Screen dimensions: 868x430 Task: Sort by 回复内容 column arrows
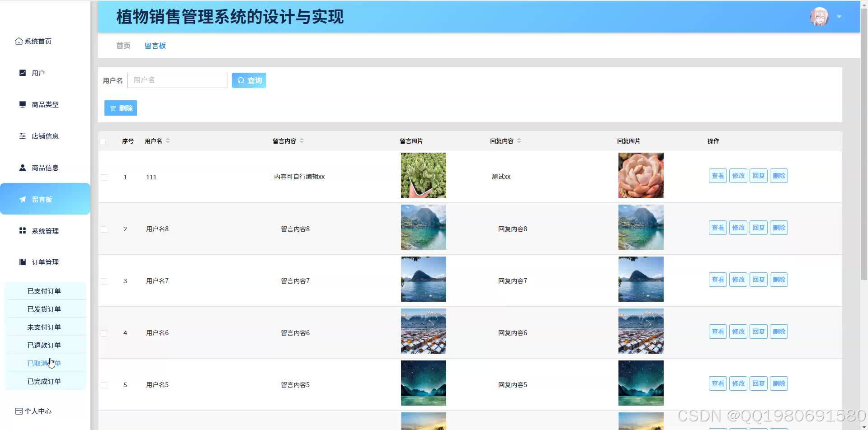[x=519, y=140]
